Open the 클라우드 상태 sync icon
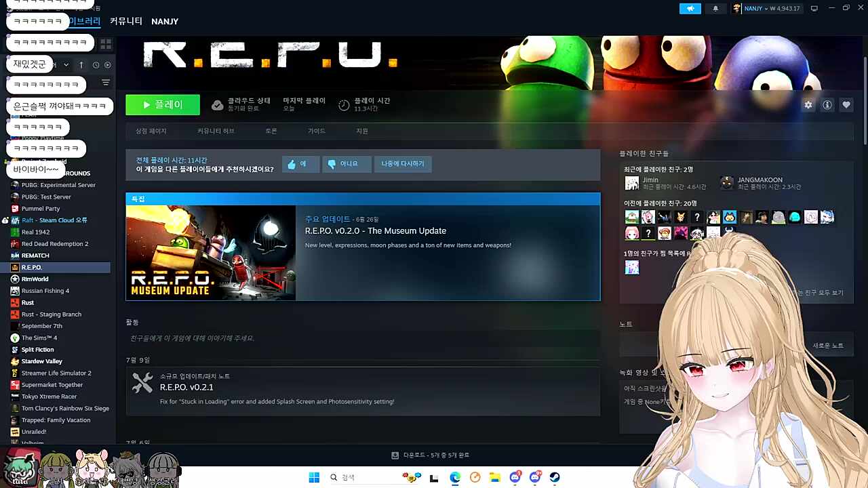Image resolution: width=868 pixels, height=488 pixels. [217, 105]
